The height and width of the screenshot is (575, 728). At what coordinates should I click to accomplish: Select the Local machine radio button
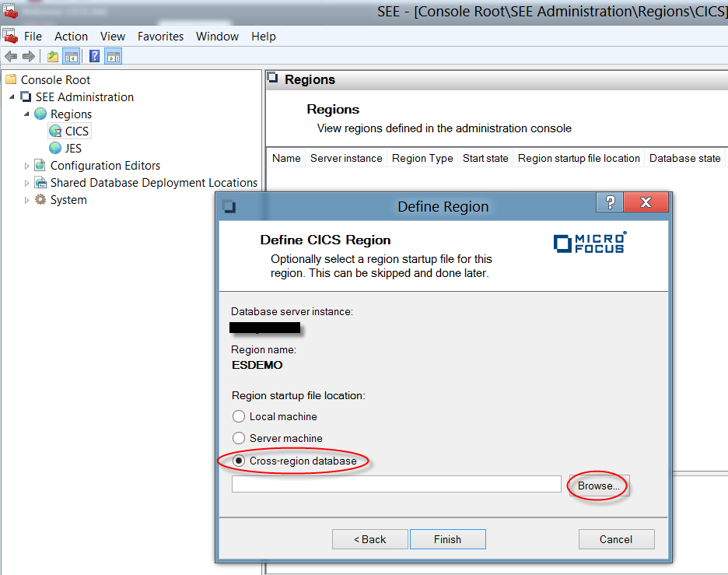pyautogui.click(x=239, y=416)
